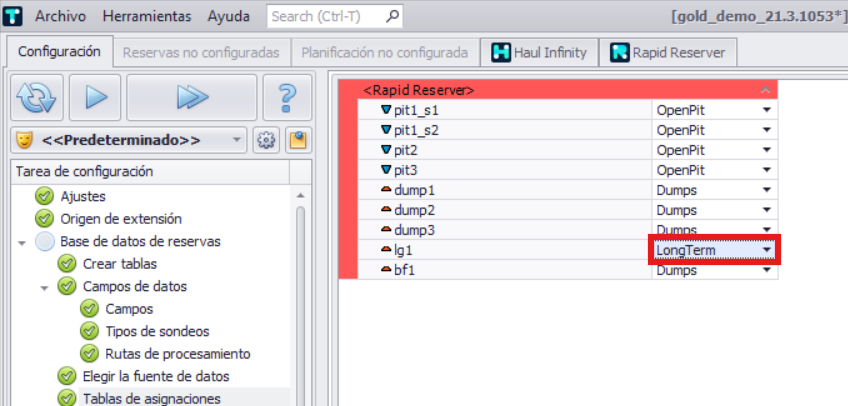Screen dimensions: 848x406
Task: Click the status circle of Base de datos de reservas
Action: click(44, 241)
